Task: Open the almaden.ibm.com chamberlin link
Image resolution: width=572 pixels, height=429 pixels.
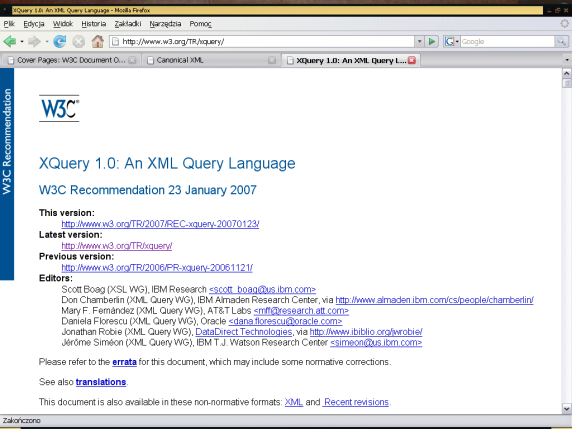Action: point(434,300)
